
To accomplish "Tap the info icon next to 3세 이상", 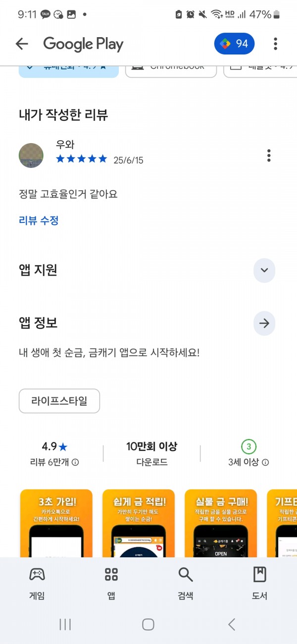I will pos(265,462).
